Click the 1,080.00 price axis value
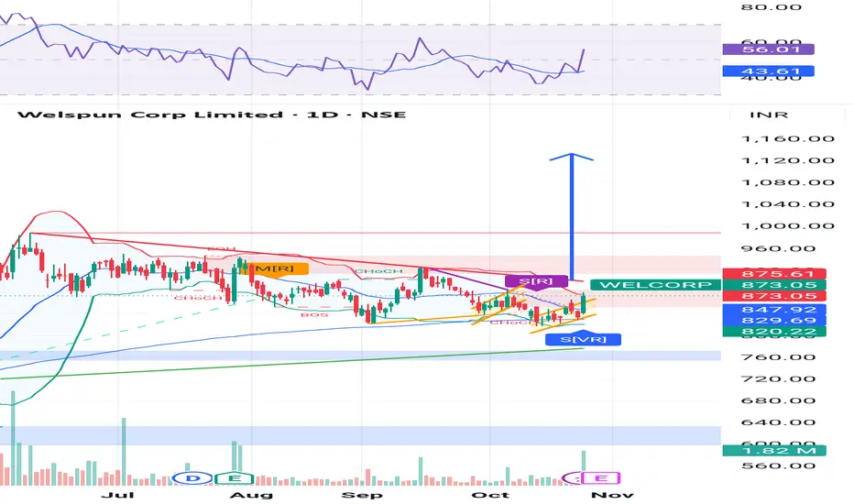Screen dimensions: 854x504 point(788,182)
